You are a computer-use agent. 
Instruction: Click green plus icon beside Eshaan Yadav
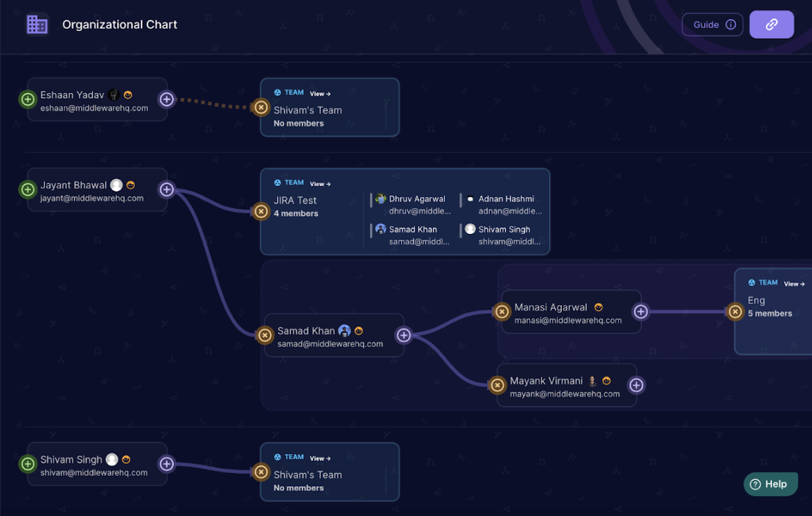(x=27, y=99)
